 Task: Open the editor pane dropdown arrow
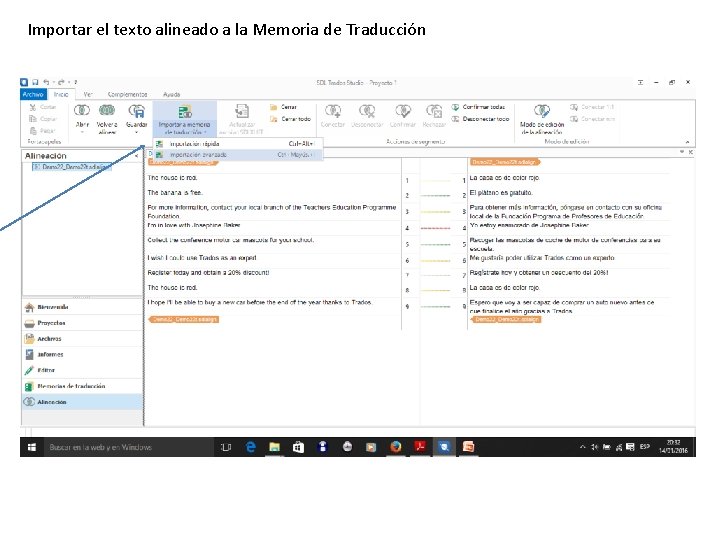(682, 152)
